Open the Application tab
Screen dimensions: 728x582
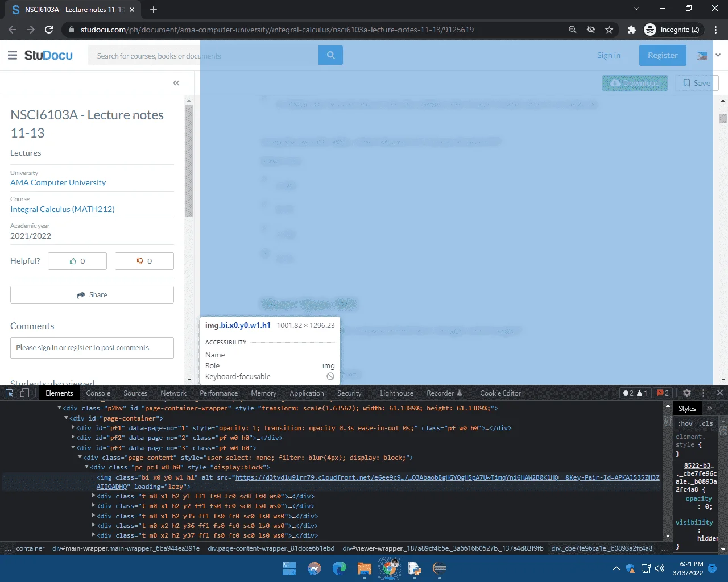click(307, 393)
